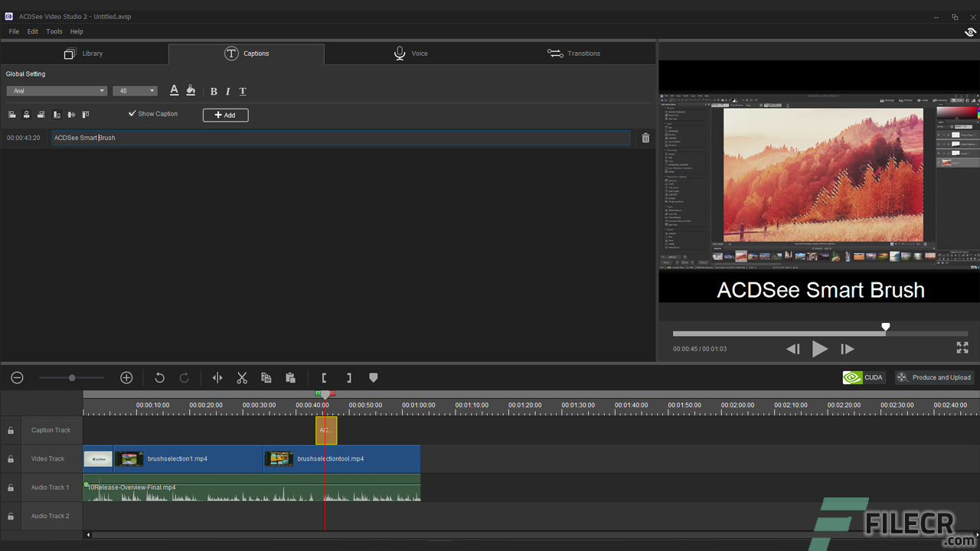Align caption to vertical middle
This screenshot has width=980, height=551.
pyautogui.click(x=71, y=115)
